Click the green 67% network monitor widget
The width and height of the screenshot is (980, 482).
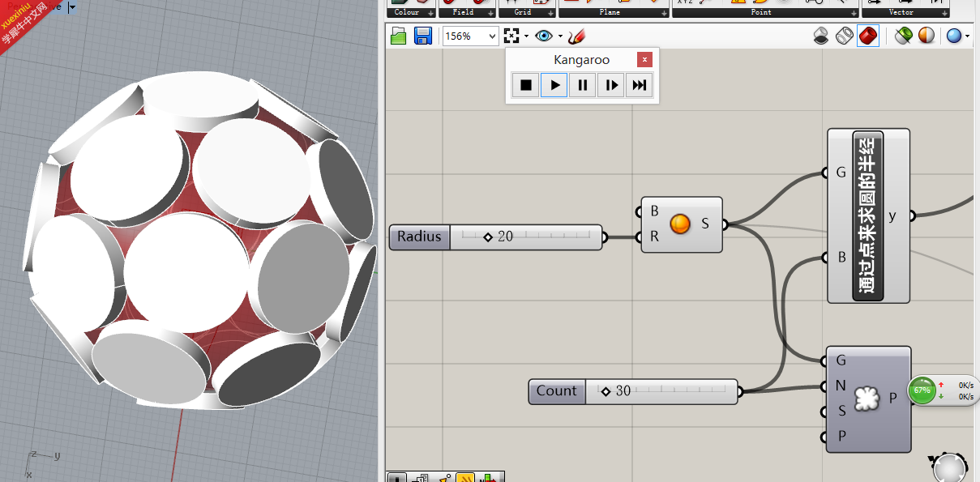click(x=922, y=390)
